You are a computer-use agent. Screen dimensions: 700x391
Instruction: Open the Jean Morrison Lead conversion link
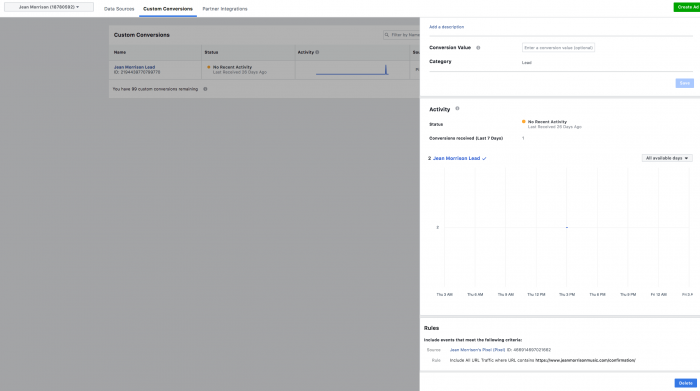tap(134, 67)
